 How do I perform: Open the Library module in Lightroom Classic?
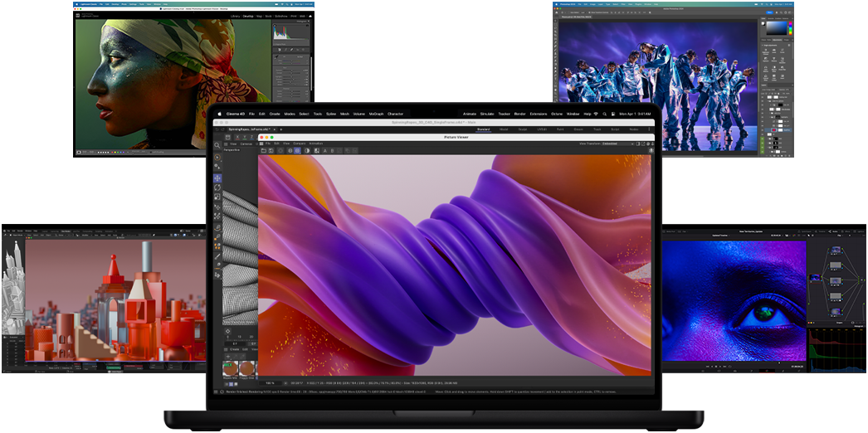tap(236, 16)
